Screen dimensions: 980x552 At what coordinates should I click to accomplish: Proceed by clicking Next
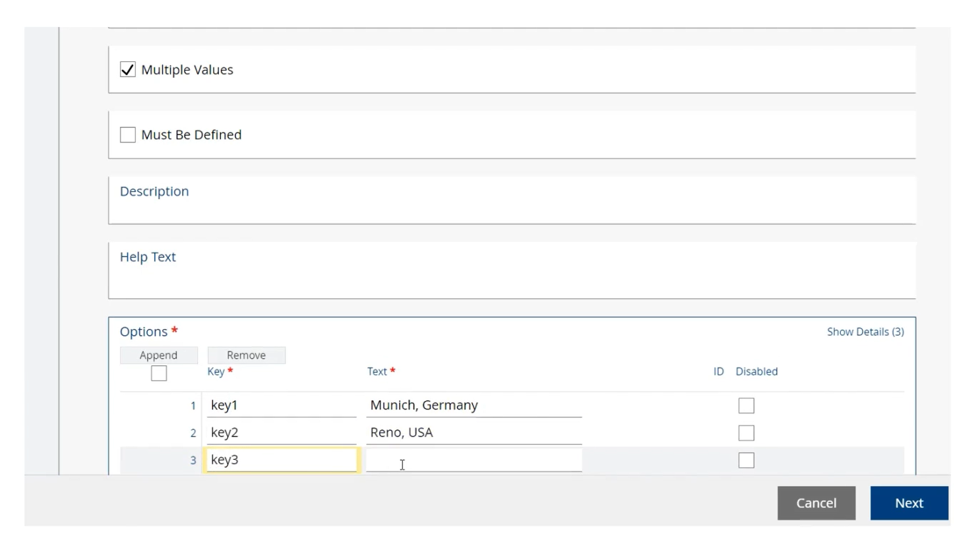coord(909,503)
